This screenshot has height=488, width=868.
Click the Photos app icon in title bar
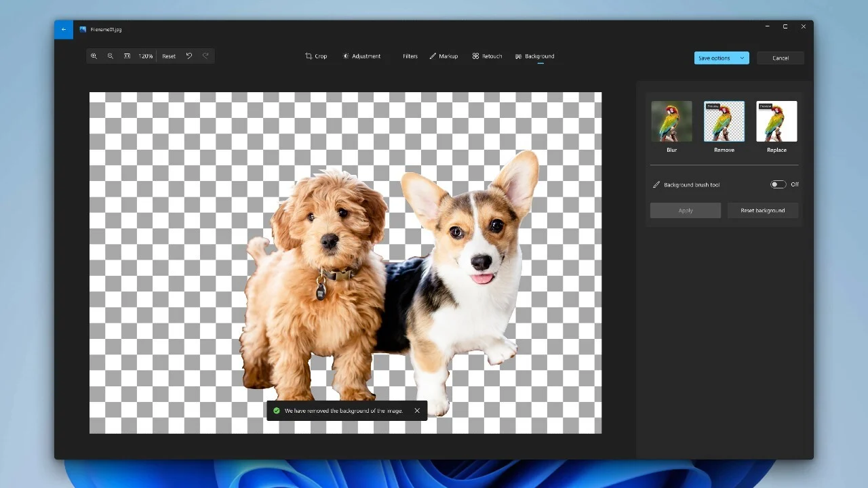coord(83,29)
